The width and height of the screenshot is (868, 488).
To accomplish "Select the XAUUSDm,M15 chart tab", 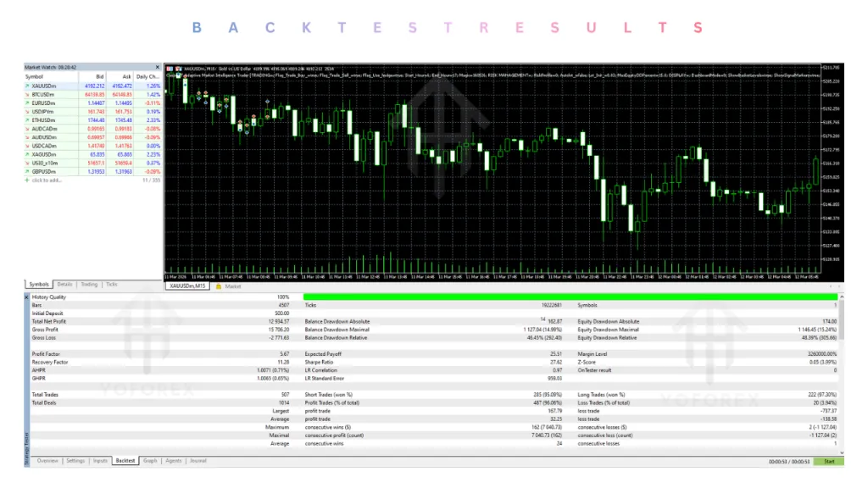I will click(187, 286).
